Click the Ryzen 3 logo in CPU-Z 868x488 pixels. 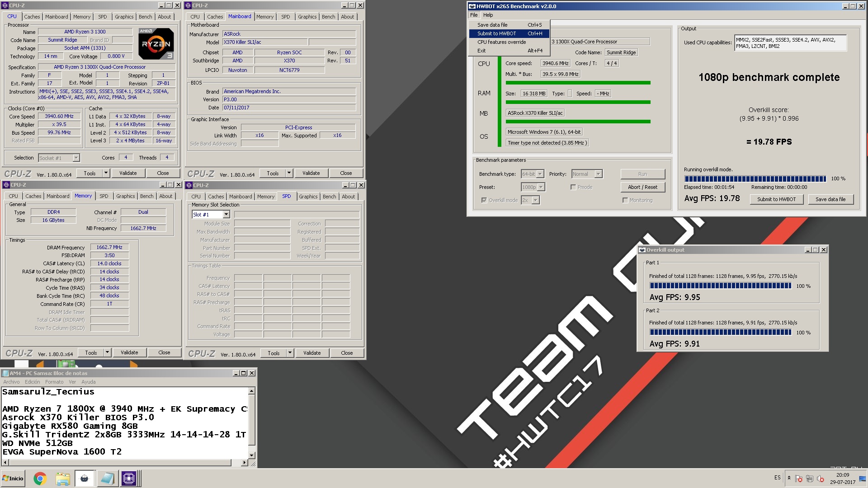156,44
